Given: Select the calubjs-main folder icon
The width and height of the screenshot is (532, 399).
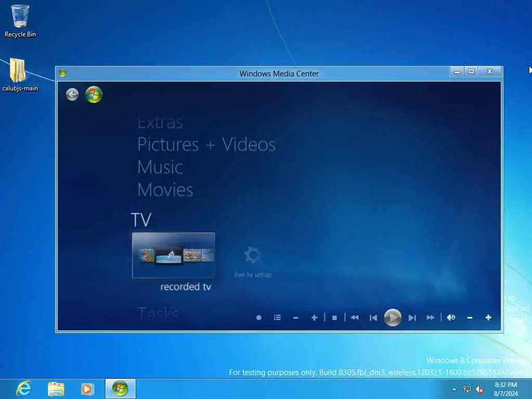Looking at the screenshot, I should (x=20, y=75).
